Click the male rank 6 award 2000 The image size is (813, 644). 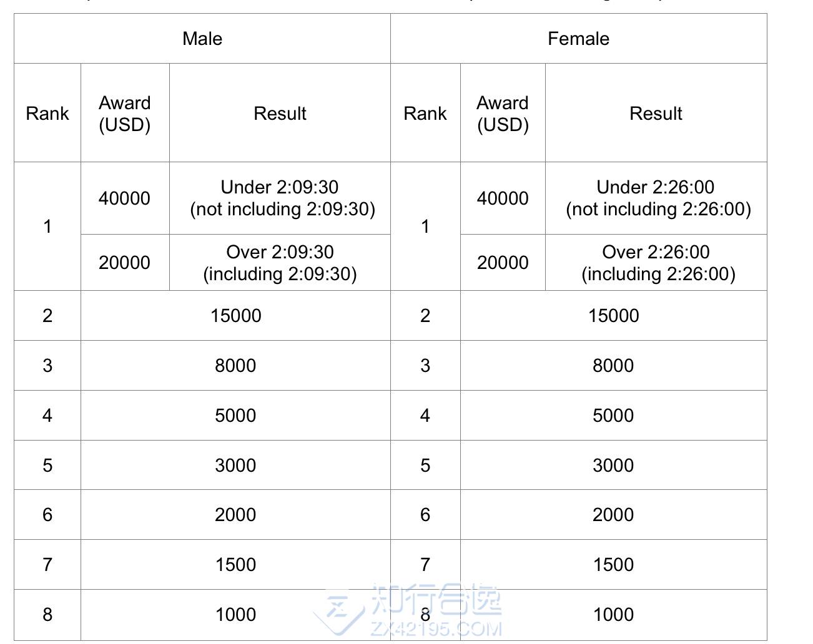click(x=235, y=515)
